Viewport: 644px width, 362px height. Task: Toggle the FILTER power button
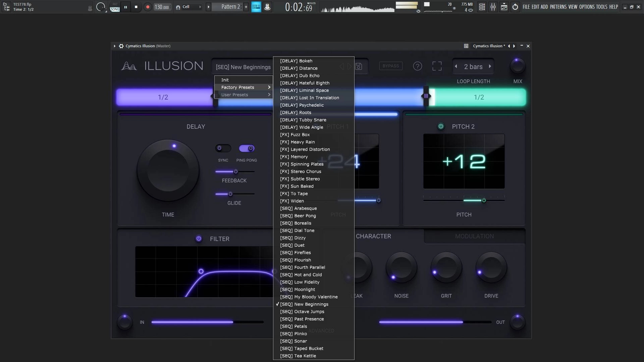tap(199, 239)
